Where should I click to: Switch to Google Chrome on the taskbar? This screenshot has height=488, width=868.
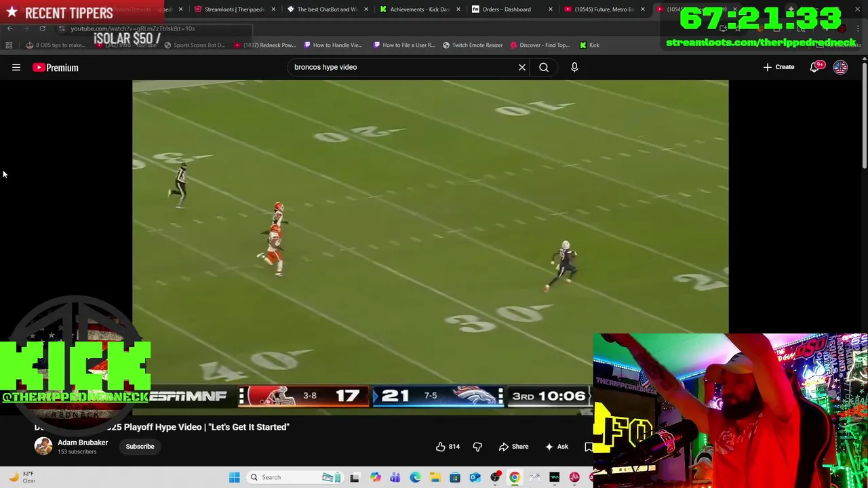515,477
